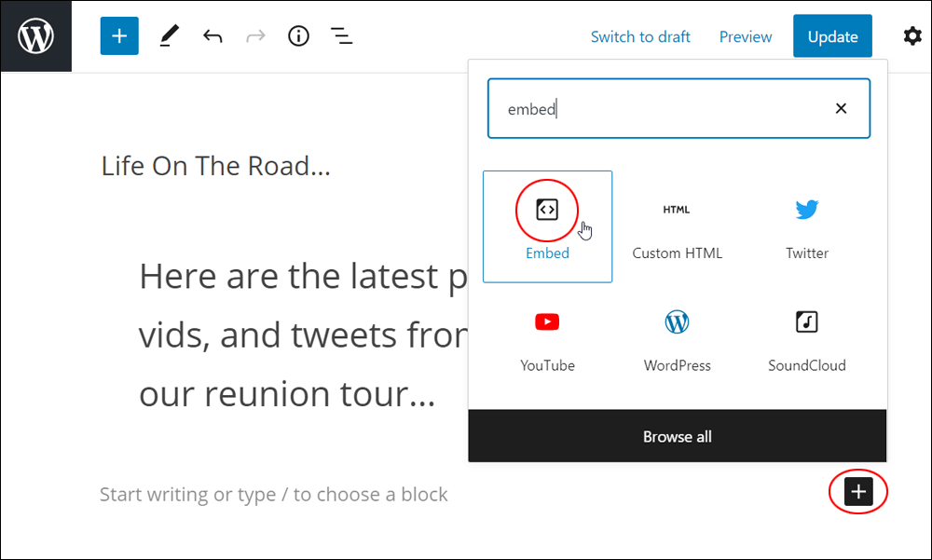
Task: Toggle the blue block inserter button
Action: [119, 36]
